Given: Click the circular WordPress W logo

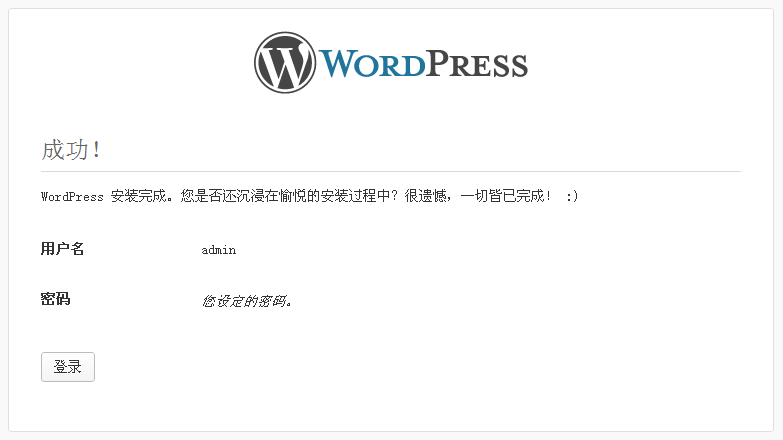Looking at the screenshot, I should tap(285, 62).
